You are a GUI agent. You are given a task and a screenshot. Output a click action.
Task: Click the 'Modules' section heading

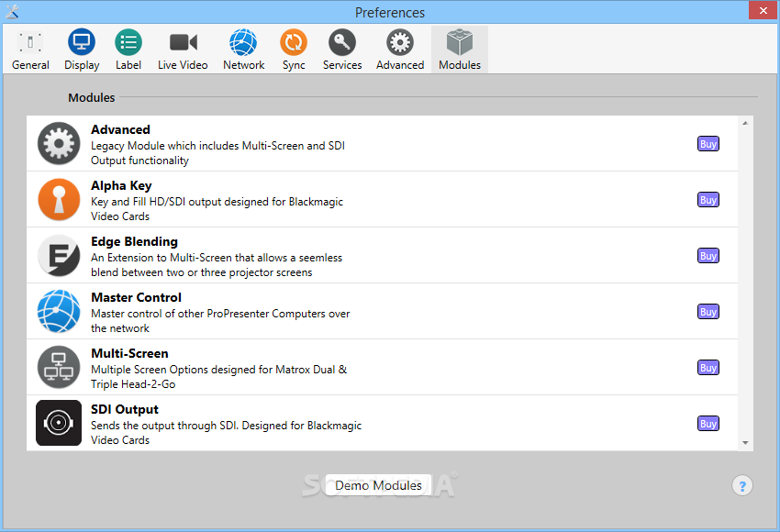(x=92, y=97)
